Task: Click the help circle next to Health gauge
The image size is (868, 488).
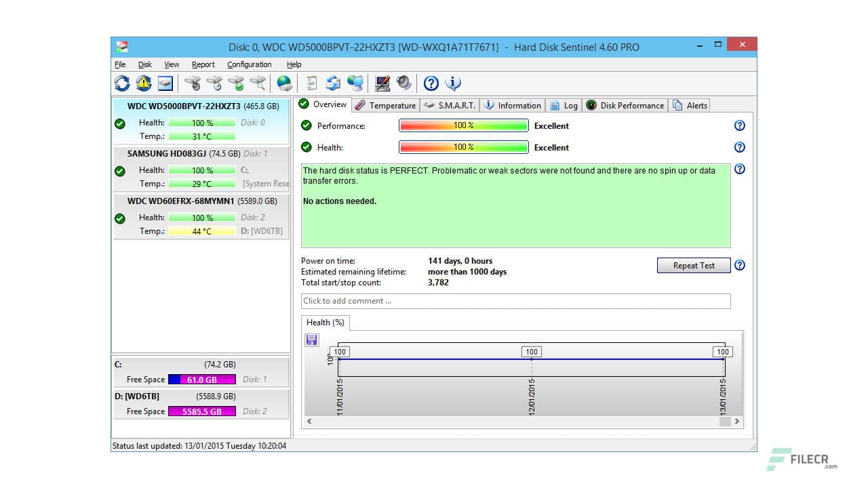Action: click(x=739, y=147)
